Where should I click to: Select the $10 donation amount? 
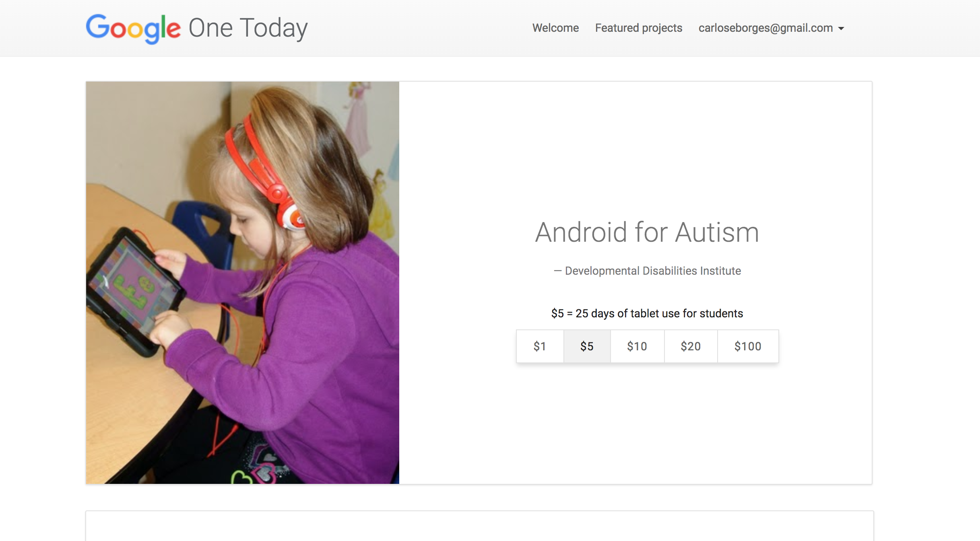tap(637, 346)
